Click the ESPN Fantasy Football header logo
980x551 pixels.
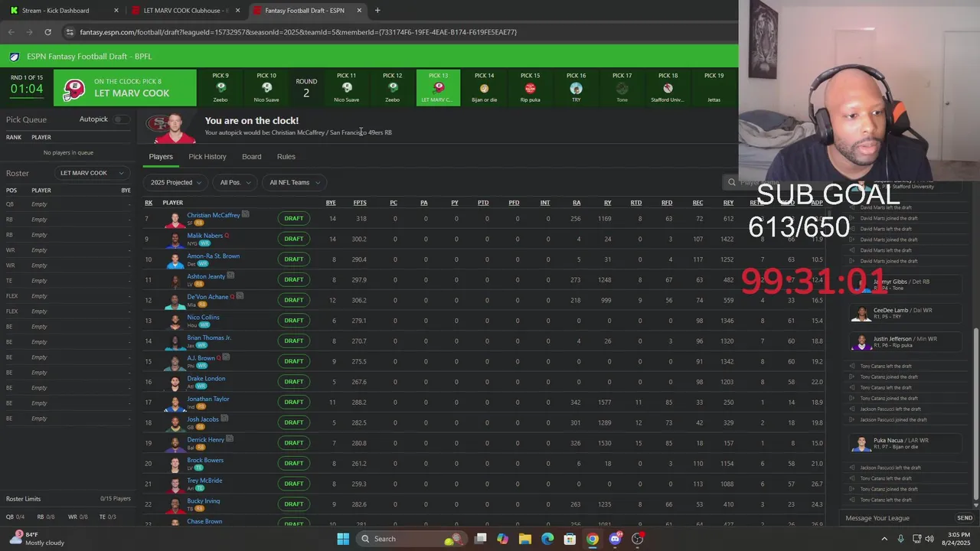[15, 56]
